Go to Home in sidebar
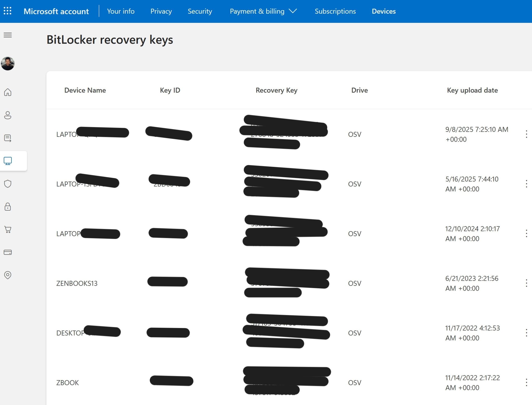The image size is (532, 405). (8, 92)
